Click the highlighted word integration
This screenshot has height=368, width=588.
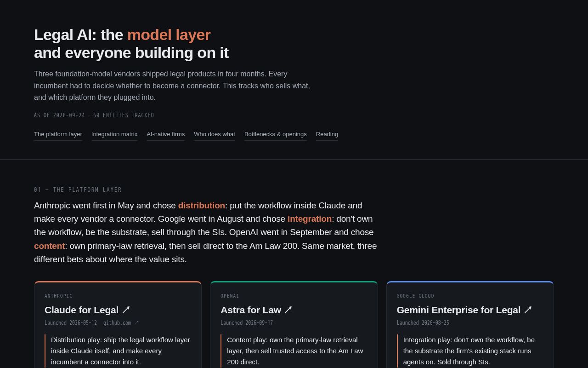(x=310, y=219)
